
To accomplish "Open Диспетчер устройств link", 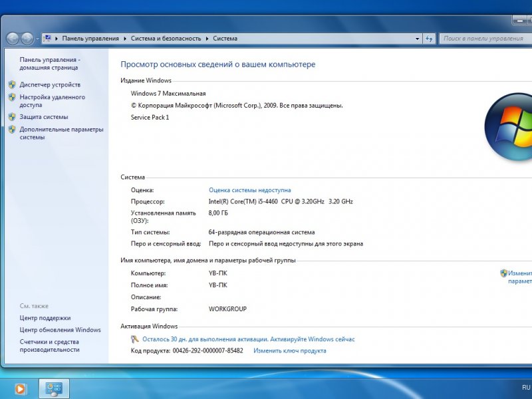I will (50, 84).
